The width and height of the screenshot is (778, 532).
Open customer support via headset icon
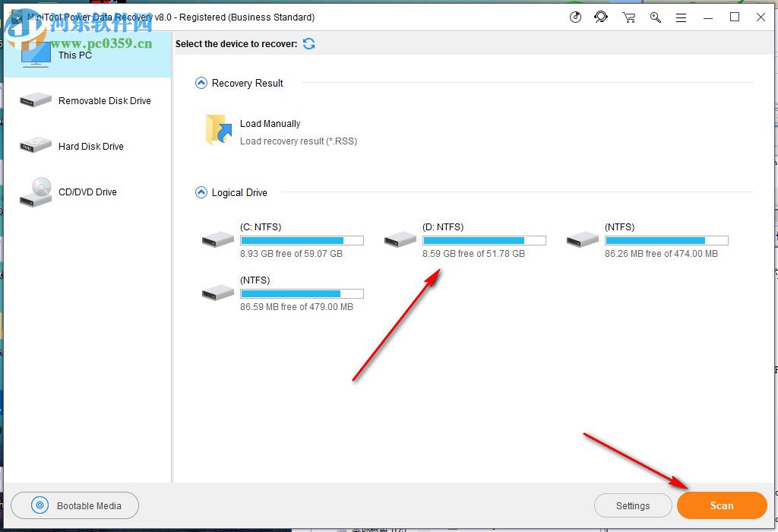(601, 17)
